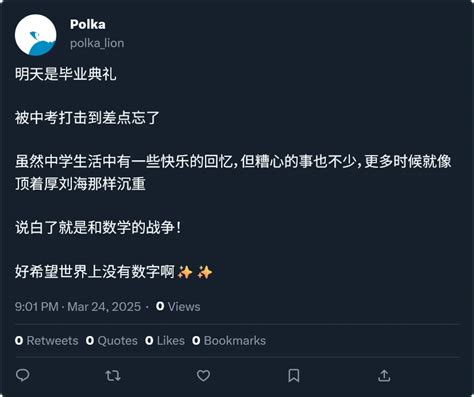This screenshot has width=474, height=397.
Task: Click the line 被中考打击到差点忘了
Action: click(87, 118)
